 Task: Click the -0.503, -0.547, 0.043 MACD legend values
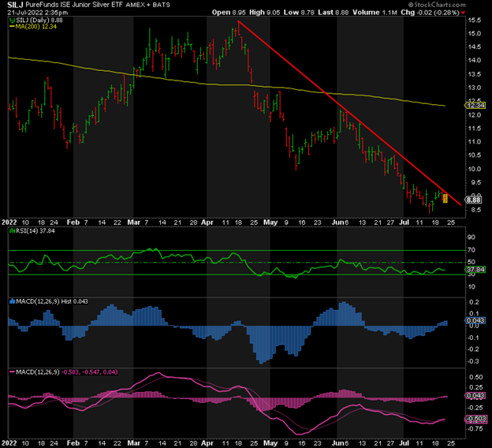coord(89,372)
